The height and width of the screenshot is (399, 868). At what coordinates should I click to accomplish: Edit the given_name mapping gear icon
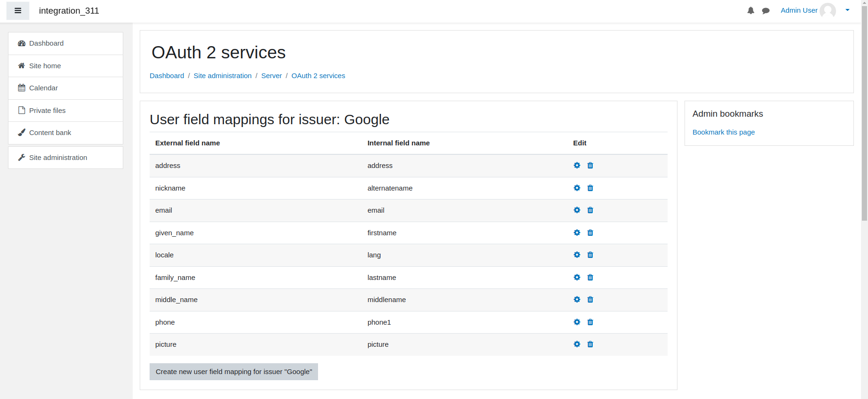coord(577,233)
